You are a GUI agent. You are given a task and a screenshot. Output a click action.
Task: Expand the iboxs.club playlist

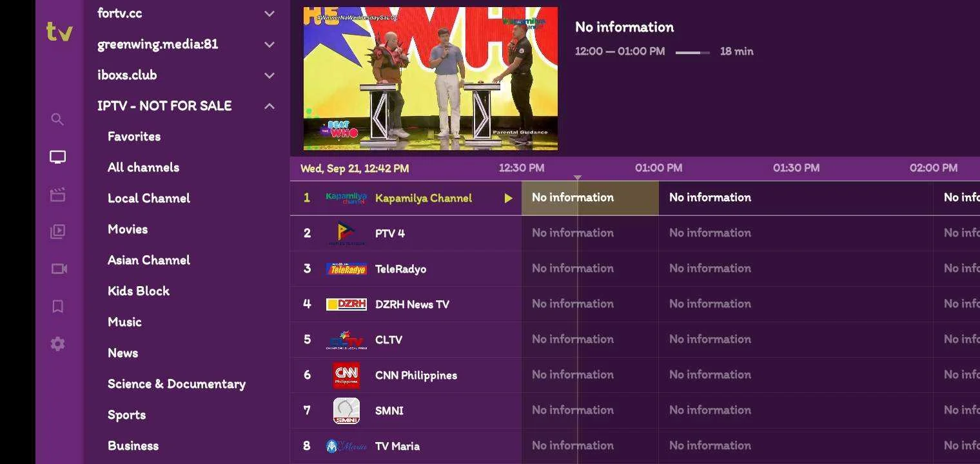269,75
